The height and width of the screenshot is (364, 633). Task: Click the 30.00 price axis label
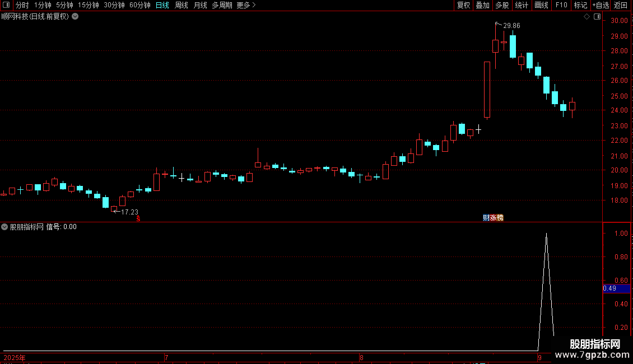(x=619, y=21)
